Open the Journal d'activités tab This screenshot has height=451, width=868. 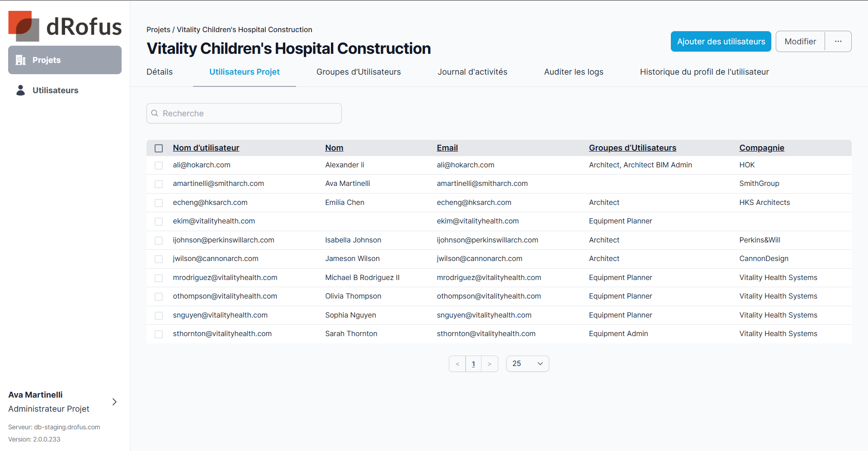coord(472,72)
